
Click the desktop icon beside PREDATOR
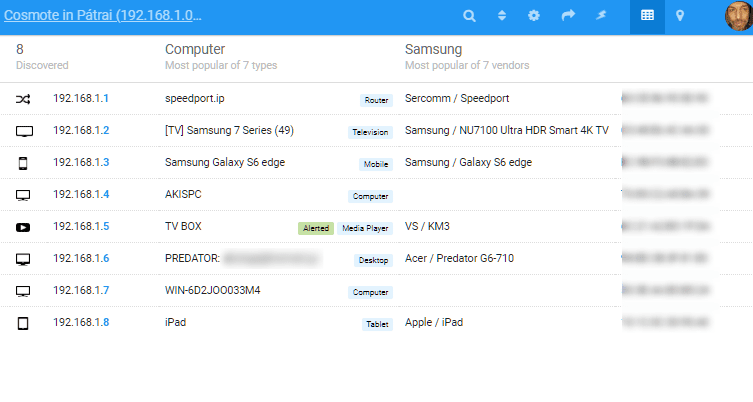(x=23, y=259)
